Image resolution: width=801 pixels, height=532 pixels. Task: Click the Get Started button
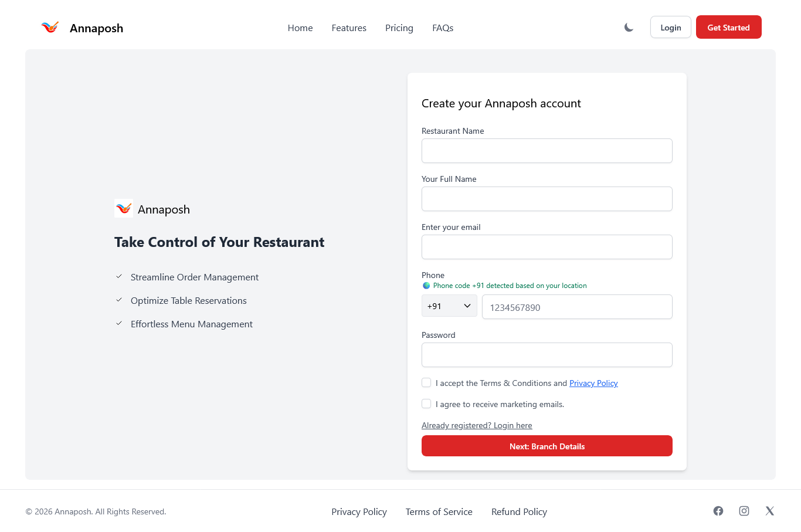coord(729,27)
